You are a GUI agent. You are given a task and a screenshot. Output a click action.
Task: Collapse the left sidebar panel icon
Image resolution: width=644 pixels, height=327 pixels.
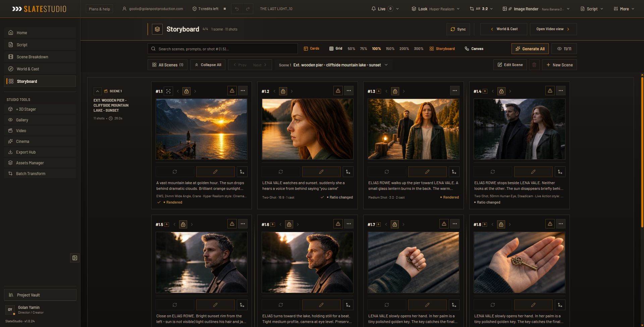coord(75,258)
